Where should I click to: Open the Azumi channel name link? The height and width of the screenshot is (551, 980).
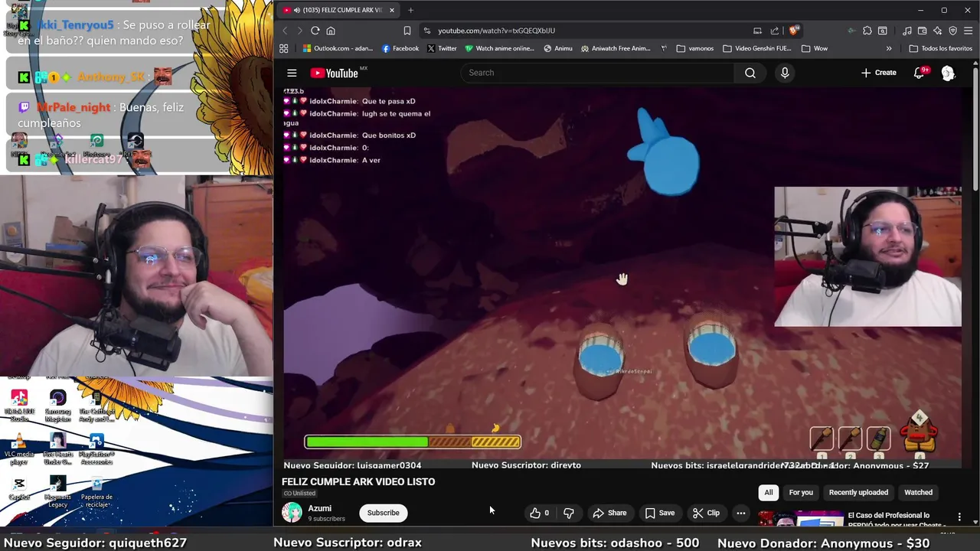(319, 508)
